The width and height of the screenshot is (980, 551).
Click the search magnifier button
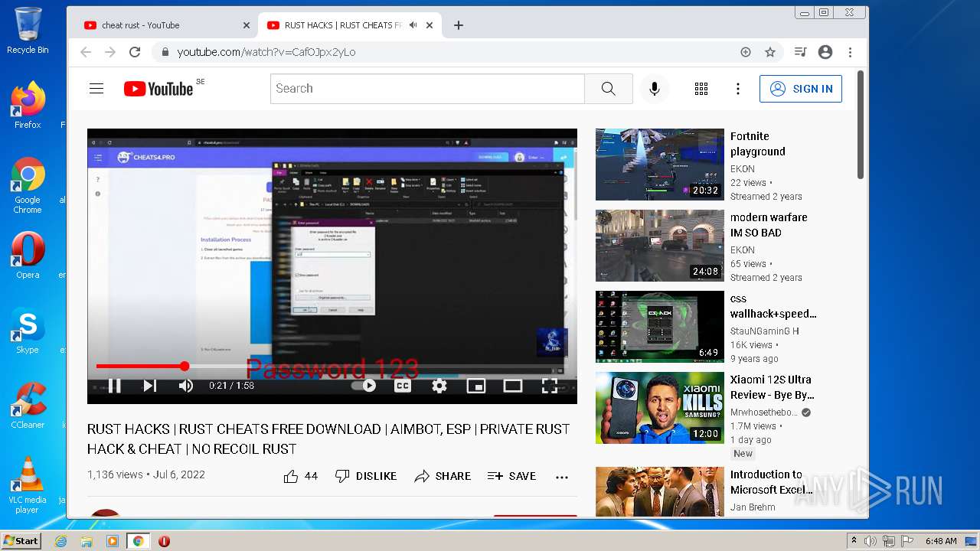(608, 89)
